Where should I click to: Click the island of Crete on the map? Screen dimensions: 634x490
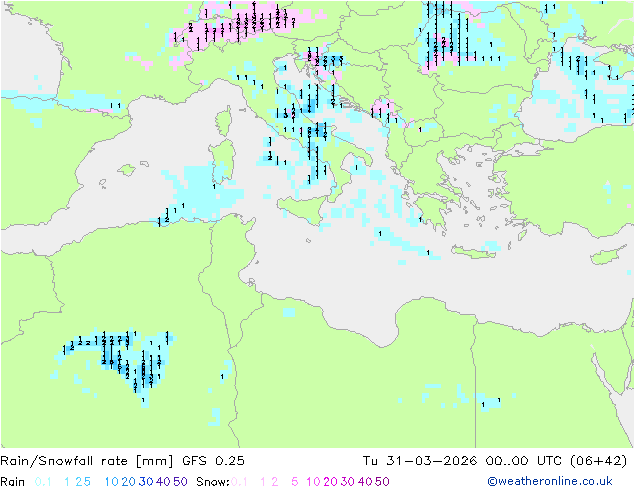[x=473, y=251]
